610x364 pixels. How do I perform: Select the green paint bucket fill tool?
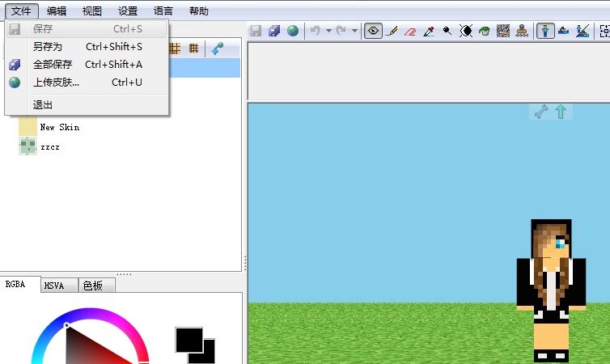coord(485,31)
